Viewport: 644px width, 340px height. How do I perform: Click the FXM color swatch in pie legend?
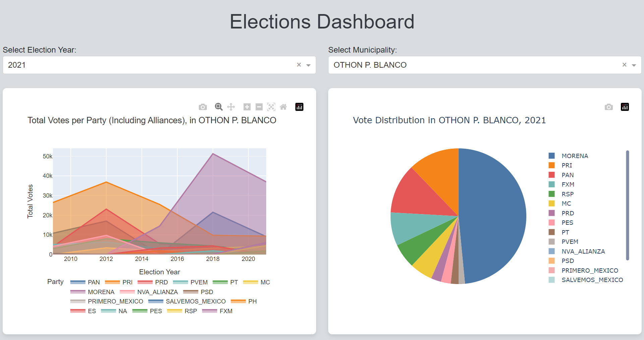(x=552, y=184)
